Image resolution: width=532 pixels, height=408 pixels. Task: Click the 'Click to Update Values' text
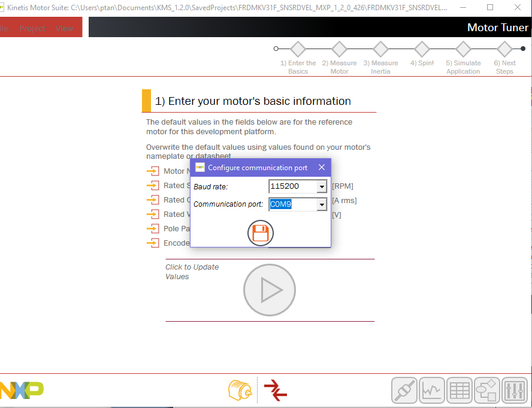(192, 272)
